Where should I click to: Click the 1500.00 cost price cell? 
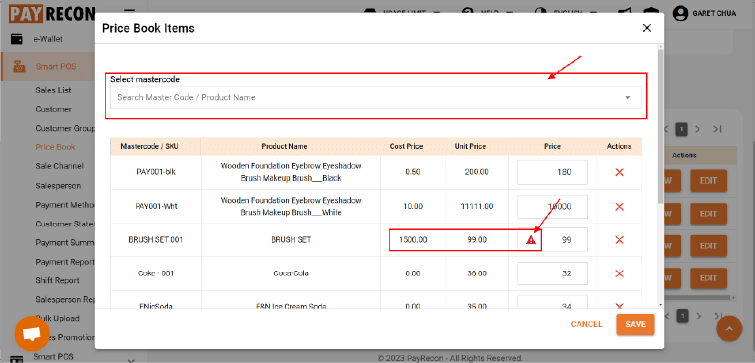(413, 240)
